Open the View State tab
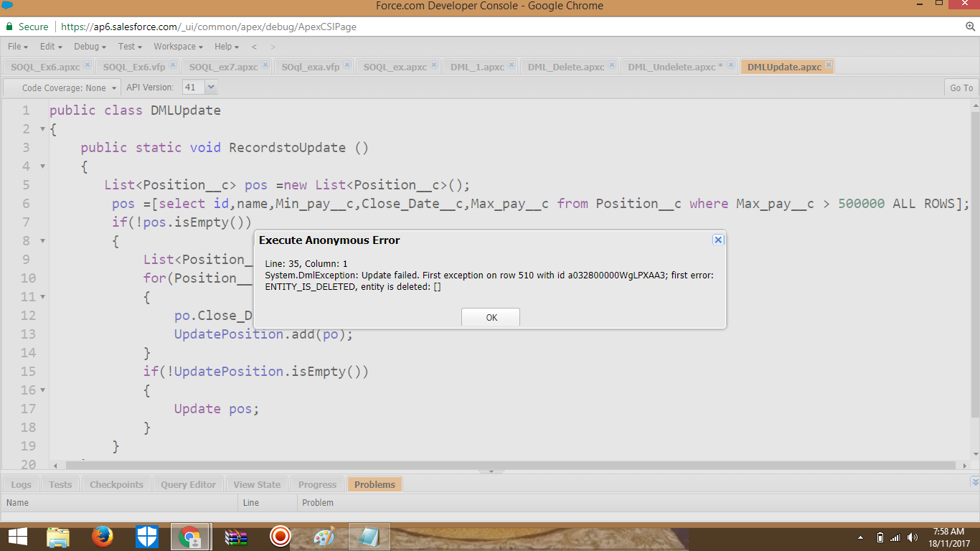The height and width of the screenshot is (551, 980). click(257, 484)
